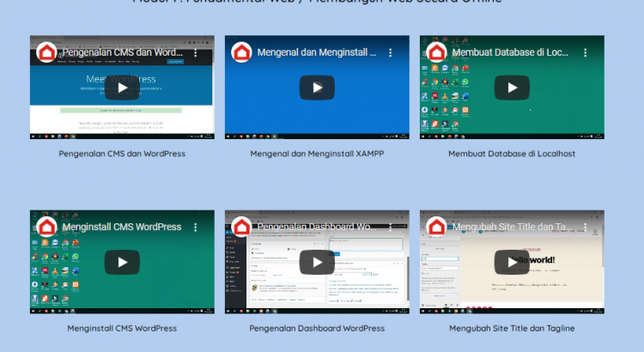Open the 'Mengenal dan Menginstall' video title link
Viewport: 644px width, 352px height.
point(316,52)
